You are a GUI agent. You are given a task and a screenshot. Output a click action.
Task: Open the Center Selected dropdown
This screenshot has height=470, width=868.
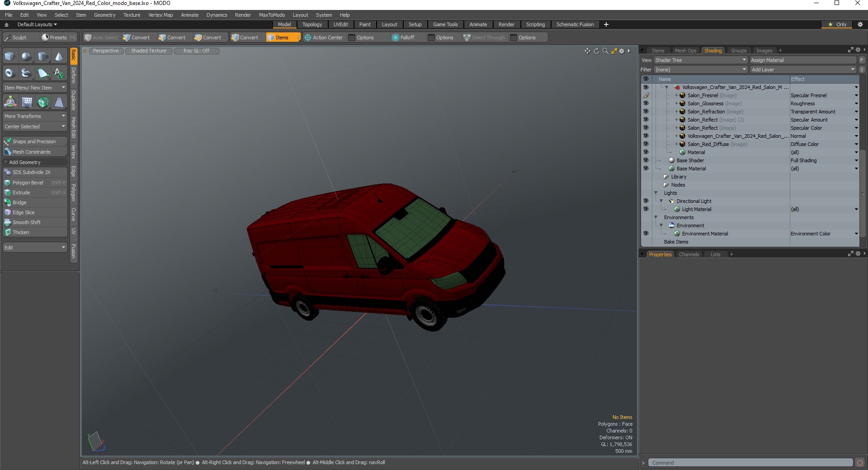point(35,127)
